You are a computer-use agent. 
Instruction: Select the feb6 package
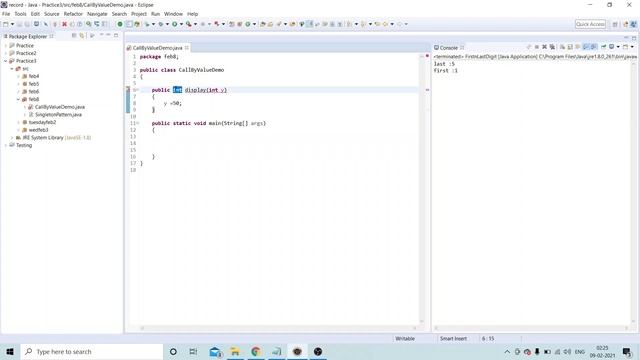click(33, 92)
